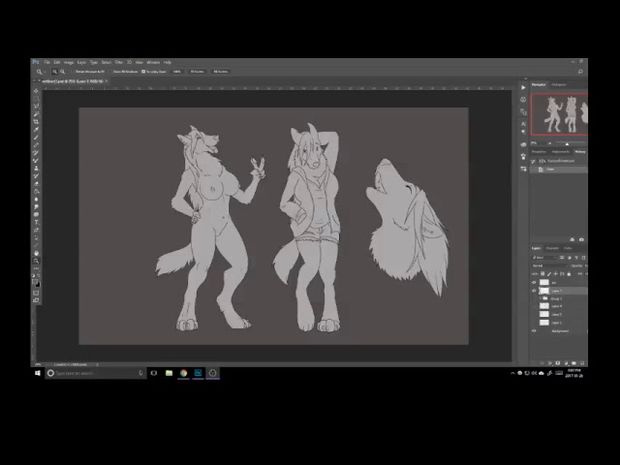Toggle the Scrubby Zoom checkbox
Screen dimensions: 620x465
[143, 72]
